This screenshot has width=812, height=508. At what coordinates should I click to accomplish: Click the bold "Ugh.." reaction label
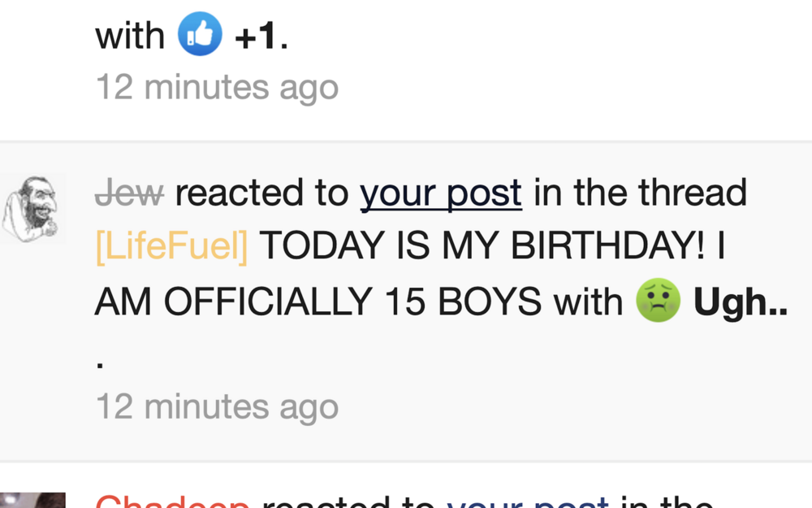click(740, 303)
